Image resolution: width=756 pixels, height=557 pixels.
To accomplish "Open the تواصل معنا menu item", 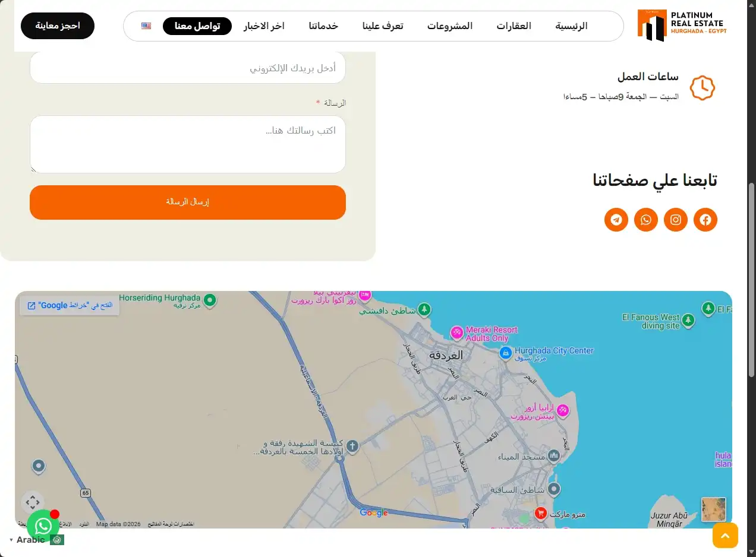I will click(197, 26).
